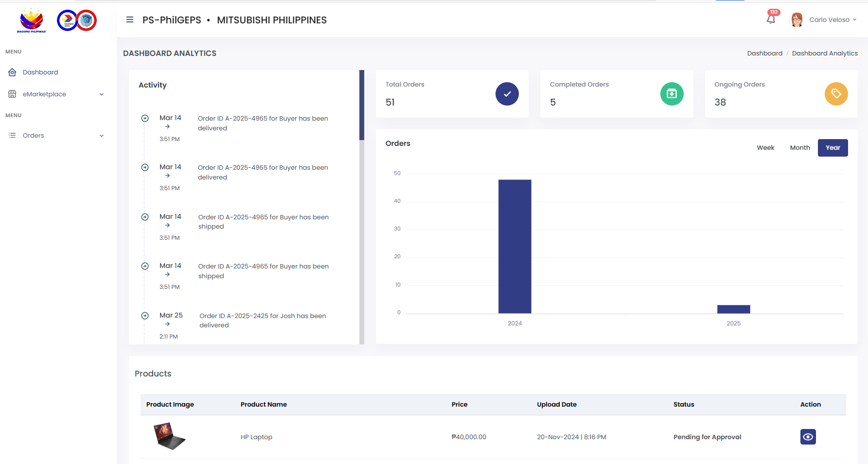Click the PhilGEPS circular logos
The width and height of the screenshot is (868, 464).
(77, 20)
